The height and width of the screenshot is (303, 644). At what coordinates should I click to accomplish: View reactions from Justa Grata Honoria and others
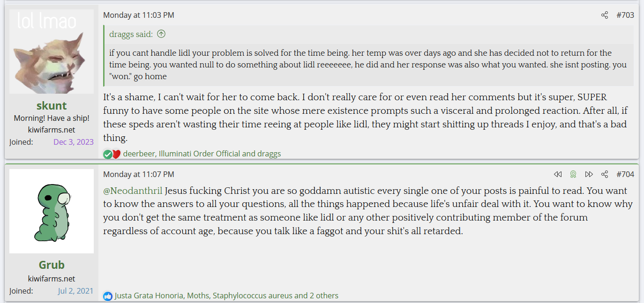tap(226, 296)
